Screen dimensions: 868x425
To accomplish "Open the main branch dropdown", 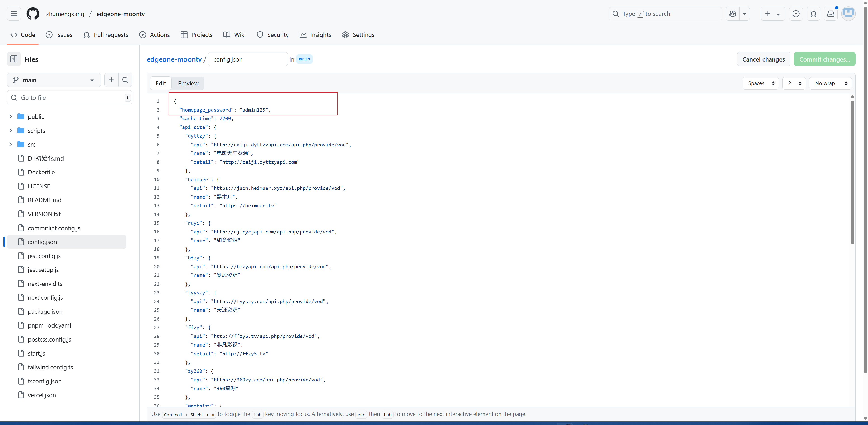I will pos(54,80).
